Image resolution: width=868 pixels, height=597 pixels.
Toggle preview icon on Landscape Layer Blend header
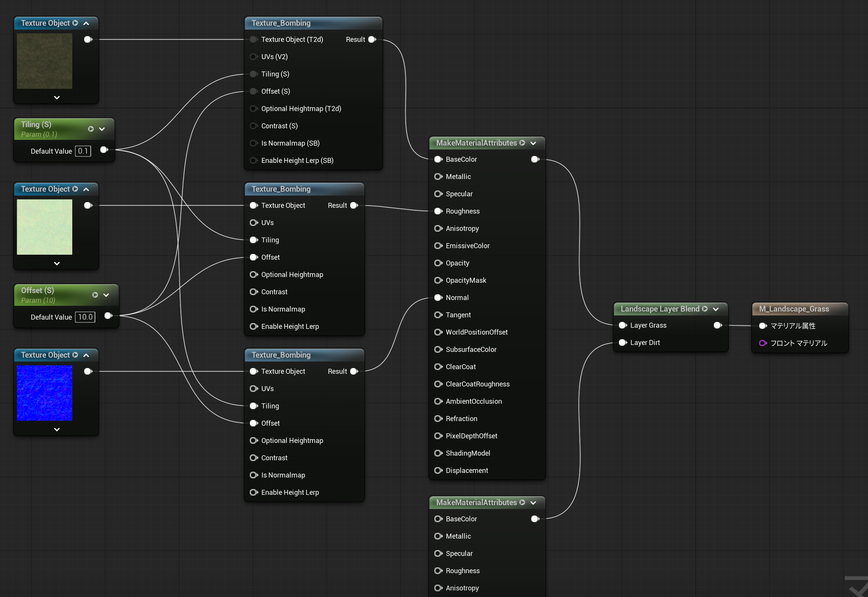pos(705,309)
